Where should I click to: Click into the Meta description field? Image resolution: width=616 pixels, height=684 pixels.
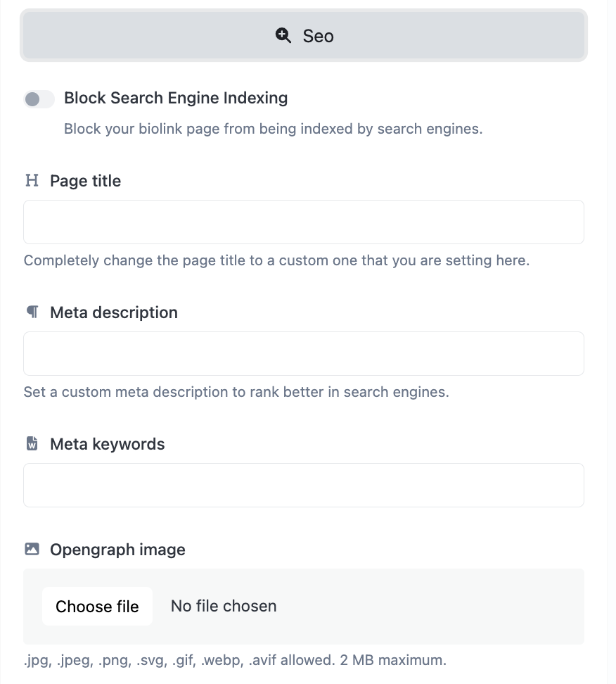(304, 354)
